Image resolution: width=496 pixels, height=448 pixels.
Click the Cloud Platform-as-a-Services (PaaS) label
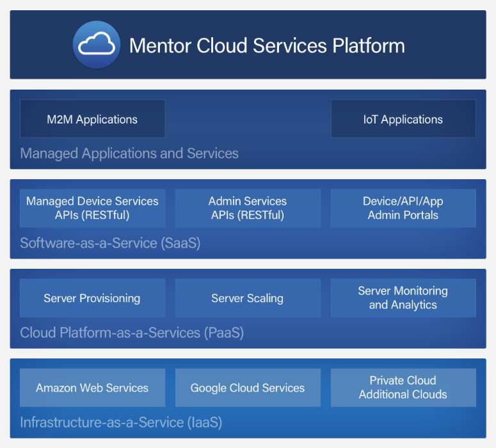coord(132,333)
